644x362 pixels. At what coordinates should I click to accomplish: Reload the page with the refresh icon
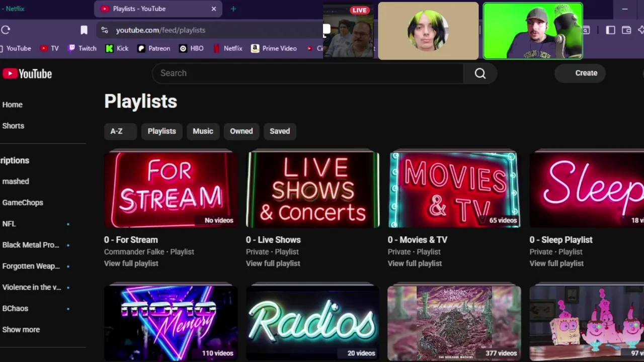6,30
